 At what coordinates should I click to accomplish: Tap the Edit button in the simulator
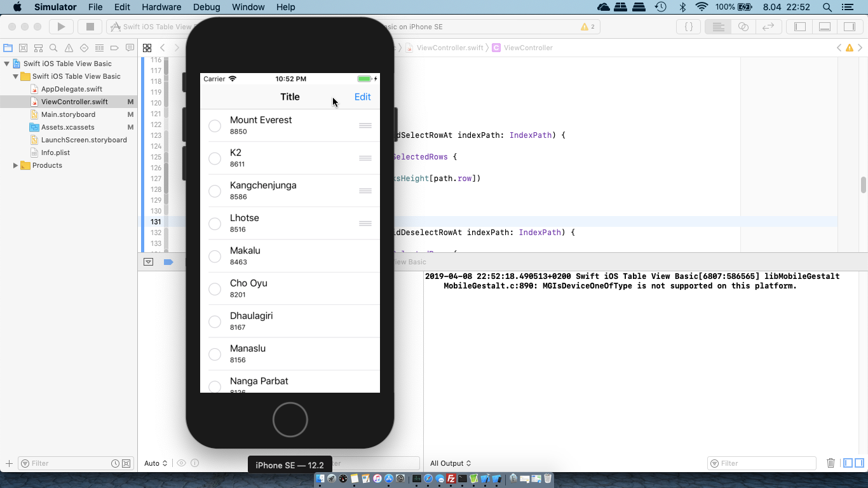pyautogui.click(x=362, y=97)
